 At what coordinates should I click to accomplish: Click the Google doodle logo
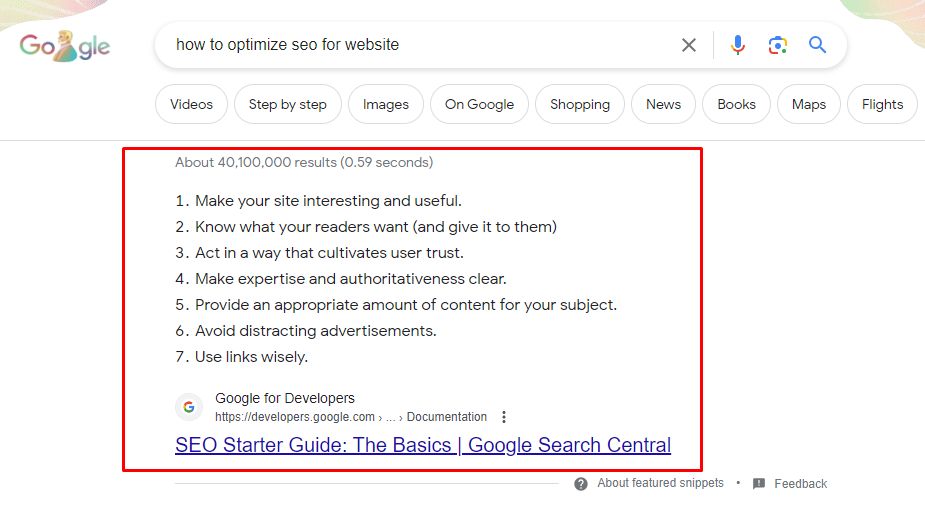(65, 45)
